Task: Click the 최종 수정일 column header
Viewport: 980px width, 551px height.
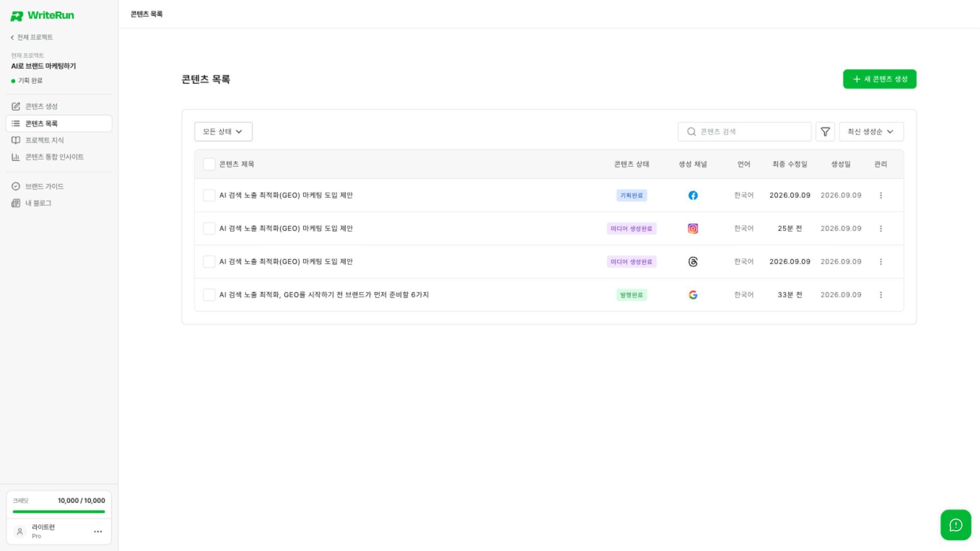Action: 790,164
